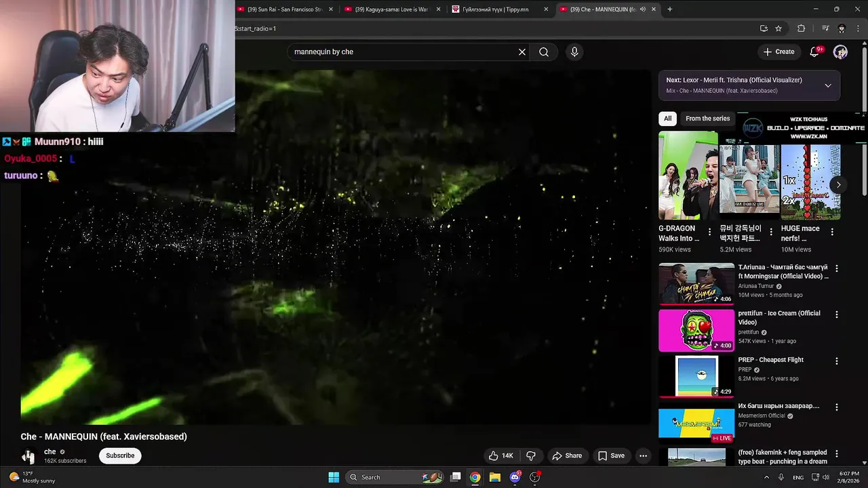Dislike the MANNEQUIN video
This screenshot has width=868, height=488.
(x=531, y=455)
